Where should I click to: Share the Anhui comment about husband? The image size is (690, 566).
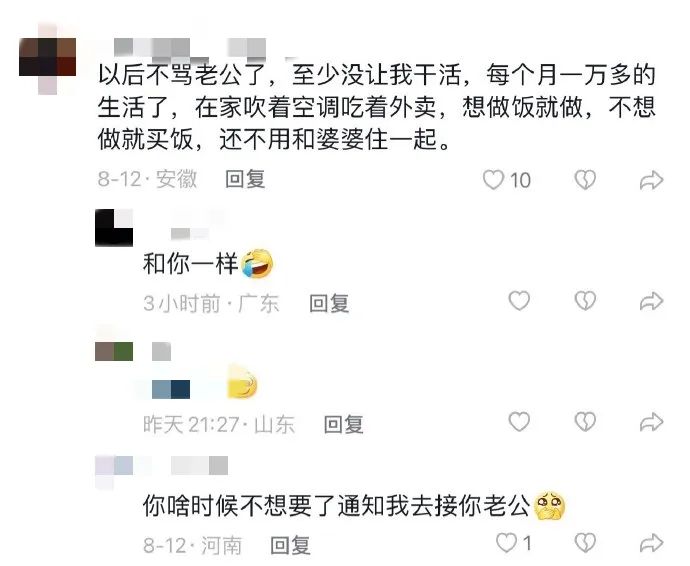click(x=651, y=180)
